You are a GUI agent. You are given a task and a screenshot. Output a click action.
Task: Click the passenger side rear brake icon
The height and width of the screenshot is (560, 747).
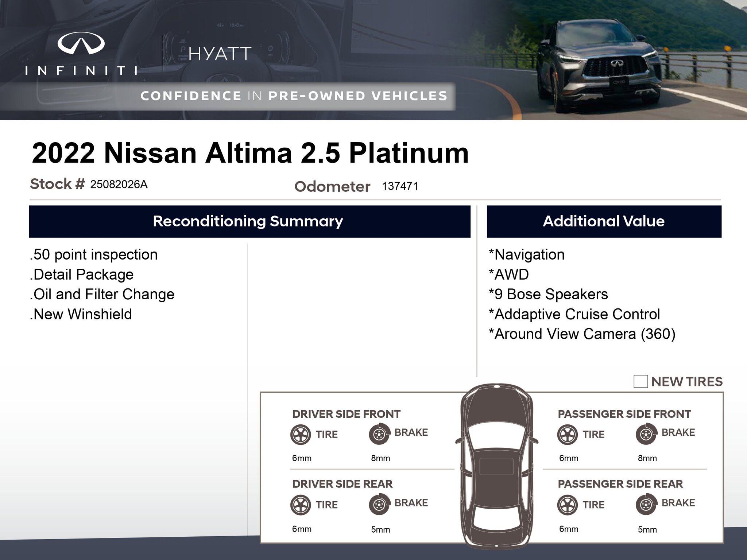646,505
